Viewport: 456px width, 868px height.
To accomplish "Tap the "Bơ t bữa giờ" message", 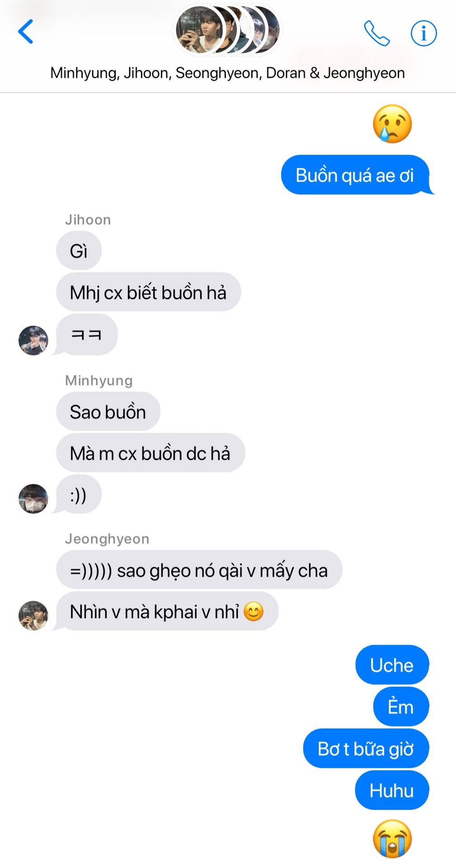I will (366, 748).
